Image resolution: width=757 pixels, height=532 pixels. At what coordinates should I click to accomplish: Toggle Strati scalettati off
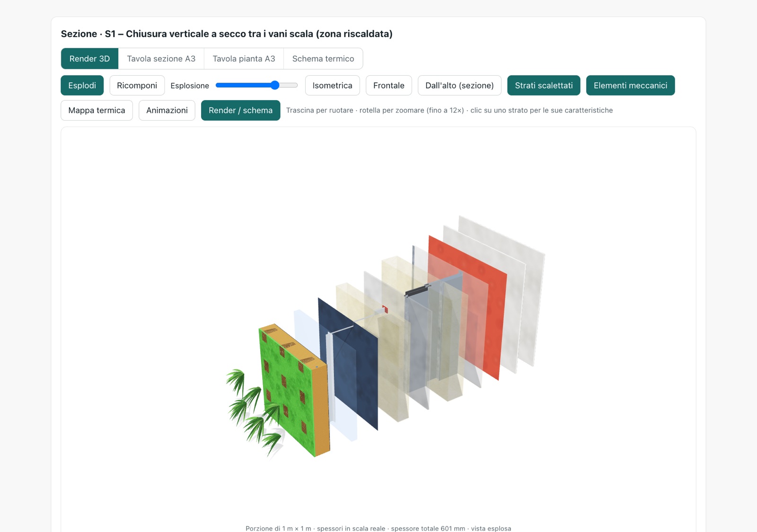click(544, 86)
